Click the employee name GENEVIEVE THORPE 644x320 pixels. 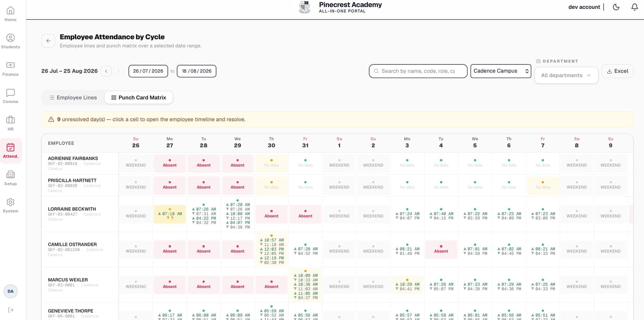tap(70, 311)
